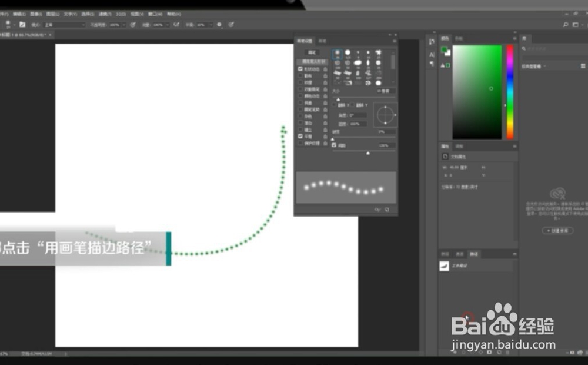Open the paths panel menu icon
The height and width of the screenshot is (365, 588).
(514, 254)
